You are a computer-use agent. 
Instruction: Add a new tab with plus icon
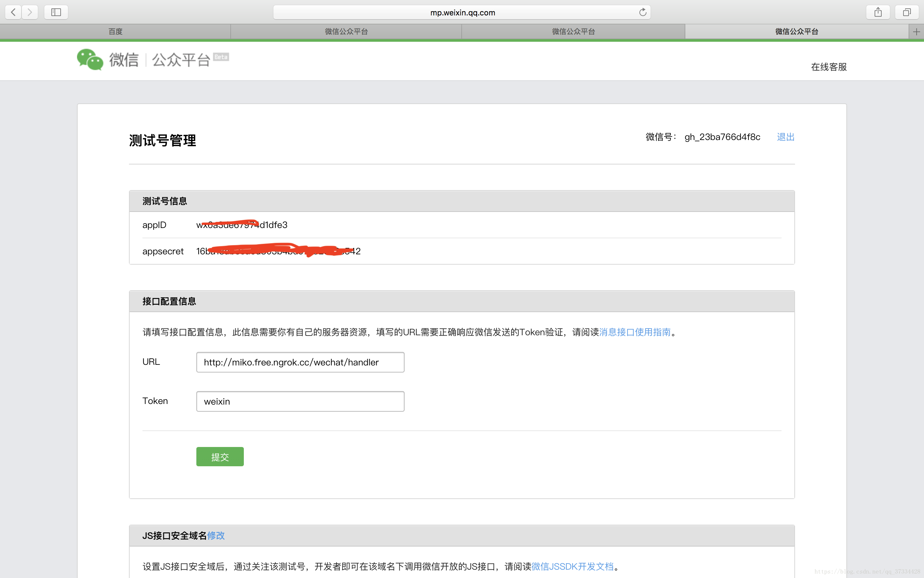(x=916, y=32)
